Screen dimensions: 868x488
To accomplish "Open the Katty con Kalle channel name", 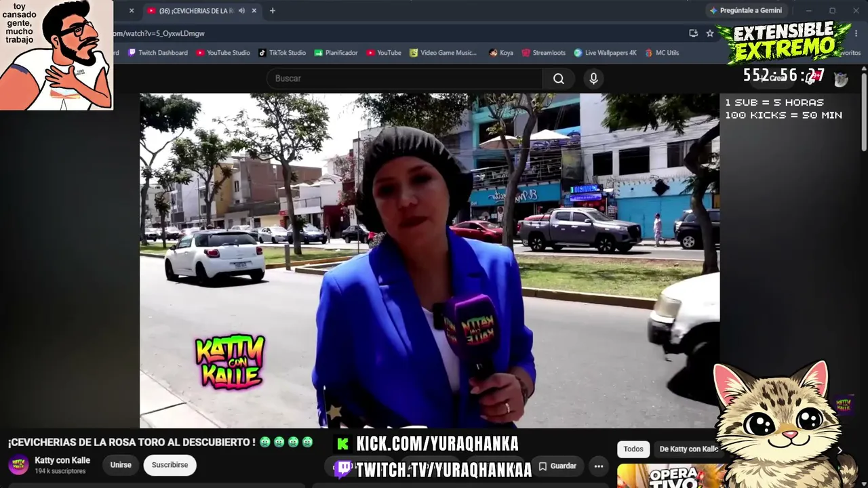I will pos(62,460).
